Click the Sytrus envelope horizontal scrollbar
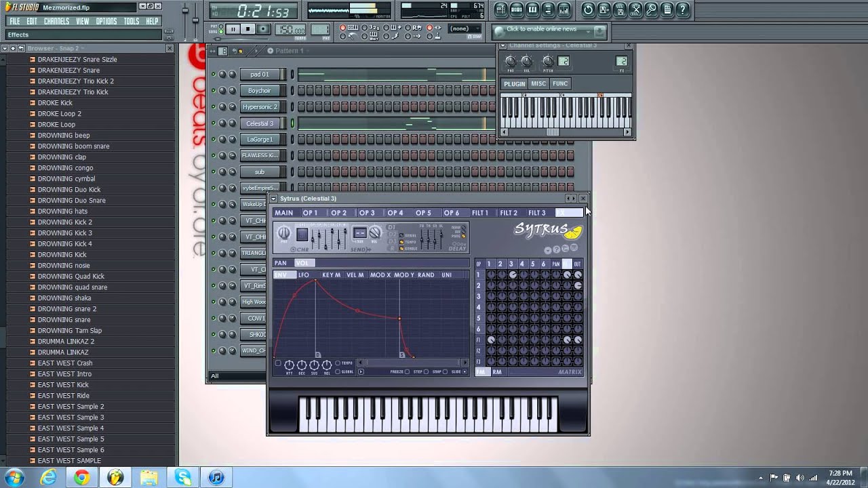Viewport: 868px width, 488px height. [x=413, y=363]
